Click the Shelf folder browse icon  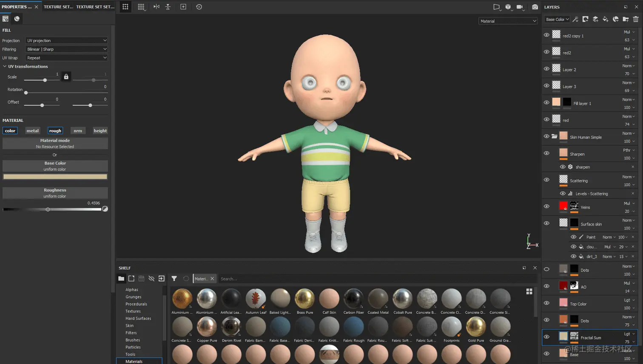pos(121,279)
